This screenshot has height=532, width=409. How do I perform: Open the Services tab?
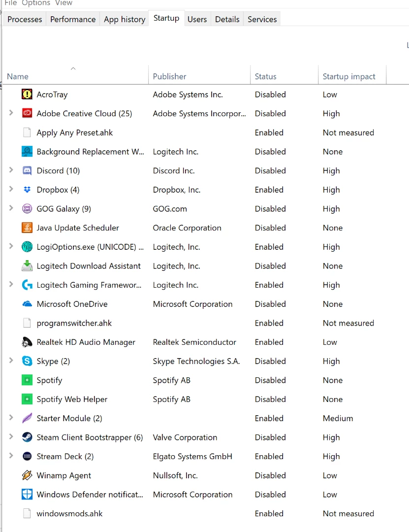point(262,19)
